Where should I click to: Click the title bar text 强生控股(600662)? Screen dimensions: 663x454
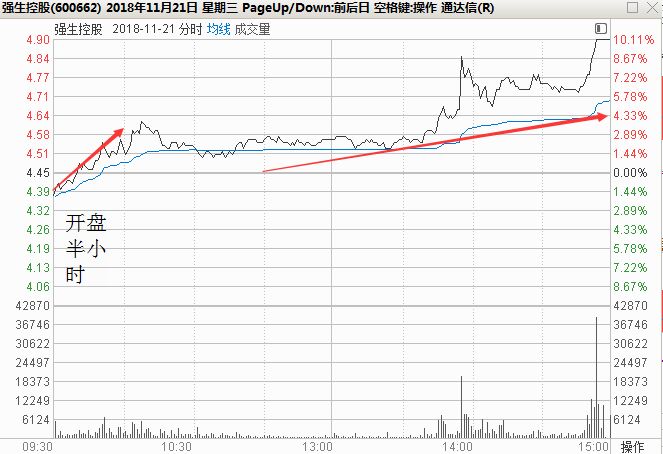(50, 9)
